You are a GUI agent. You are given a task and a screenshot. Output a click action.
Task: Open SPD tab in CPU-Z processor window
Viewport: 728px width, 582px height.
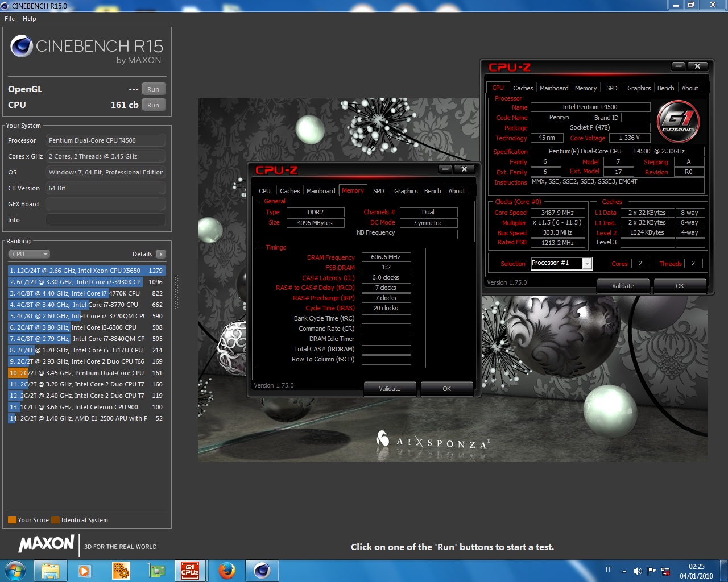(612, 88)
